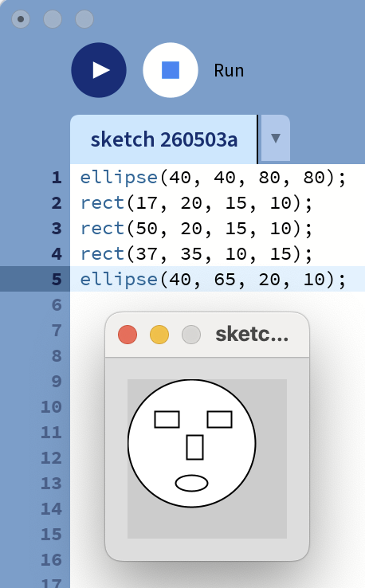Minimize sketch output window with yellow button
The width and height of the screenshot is (365, 588).
[159, 335]
